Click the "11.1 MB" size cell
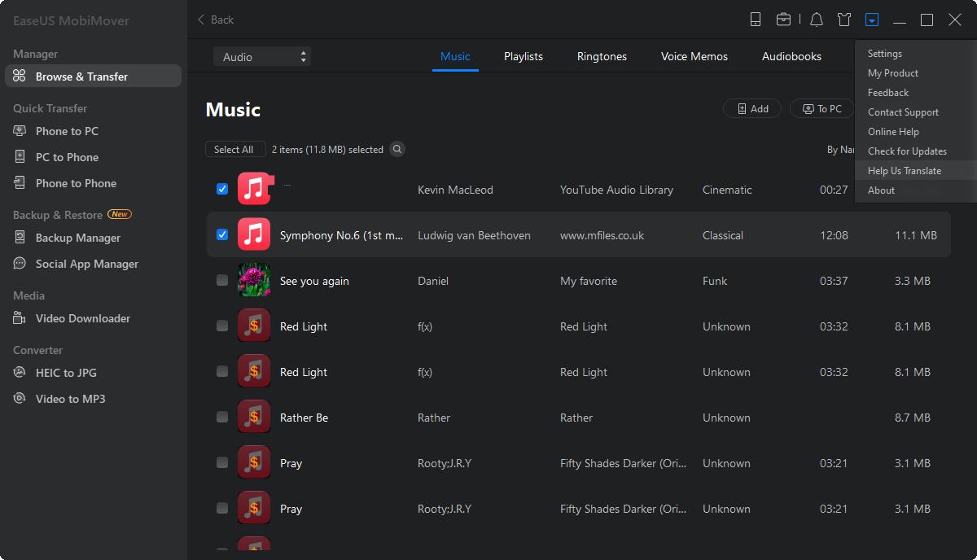The height and width of the screenshot is (560, 977). (x=916, y=235)
